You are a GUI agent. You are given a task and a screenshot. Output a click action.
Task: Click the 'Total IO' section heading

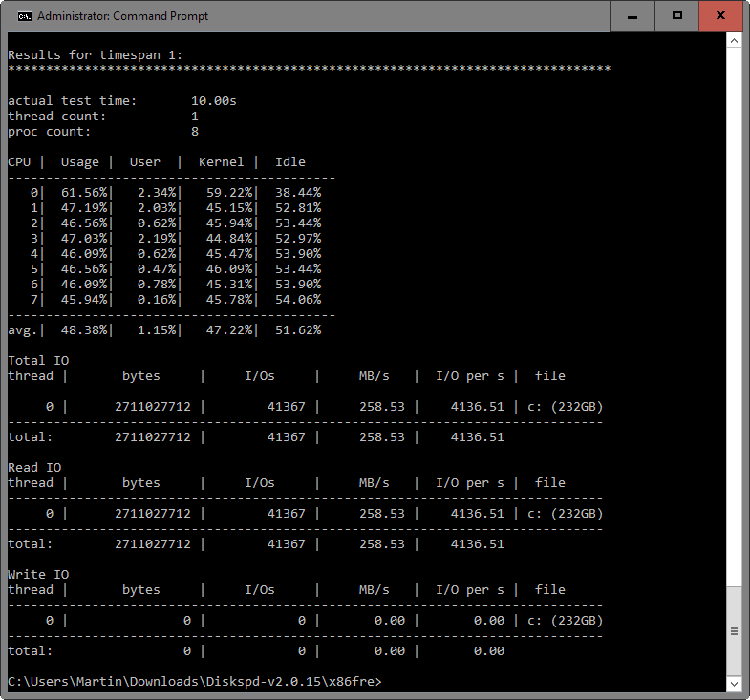[38, 360]
